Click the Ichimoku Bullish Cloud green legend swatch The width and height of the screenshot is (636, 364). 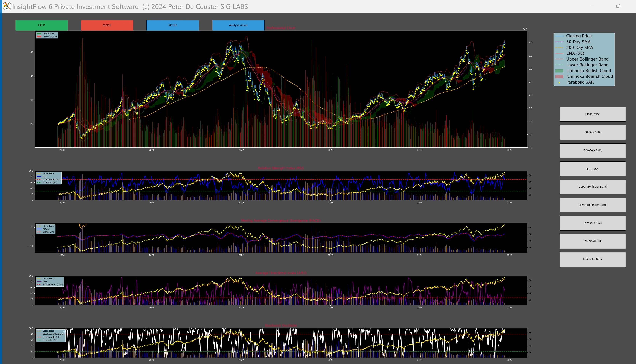(x=559, y=71)
